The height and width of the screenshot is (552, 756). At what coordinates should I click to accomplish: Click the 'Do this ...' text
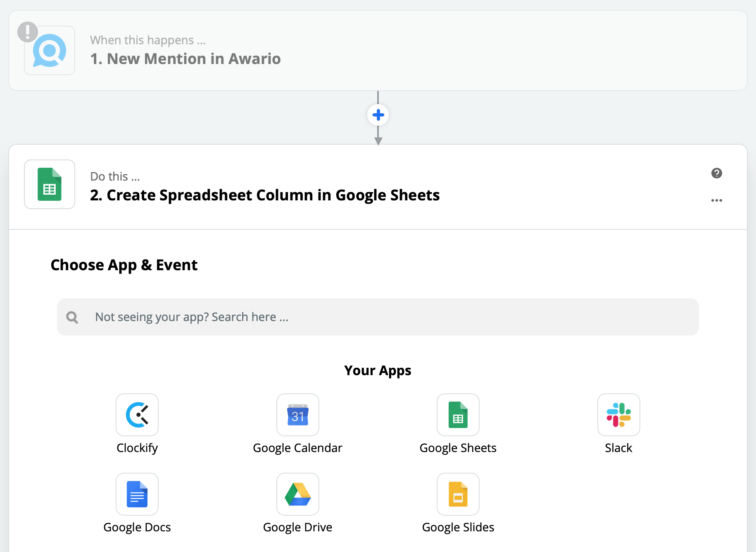point(115,176)
